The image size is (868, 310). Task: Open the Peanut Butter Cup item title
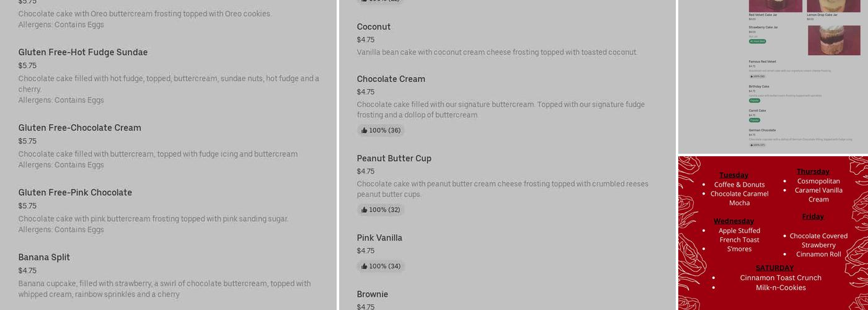point(394,158)
